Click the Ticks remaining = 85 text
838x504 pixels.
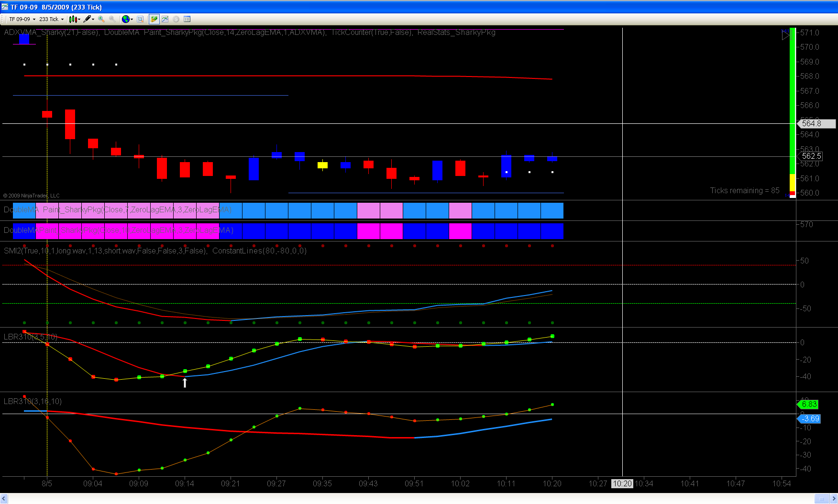tap(745, 190)
